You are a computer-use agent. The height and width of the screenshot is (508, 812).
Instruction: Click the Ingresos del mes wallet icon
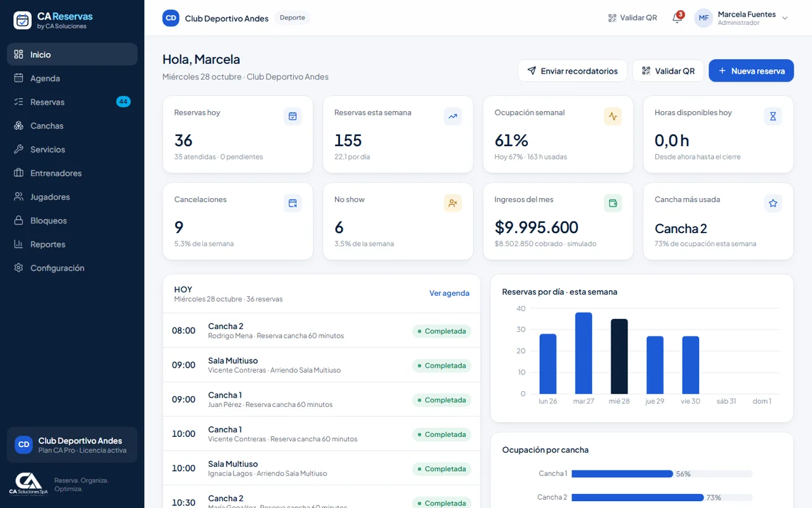[x=613, y=203]
